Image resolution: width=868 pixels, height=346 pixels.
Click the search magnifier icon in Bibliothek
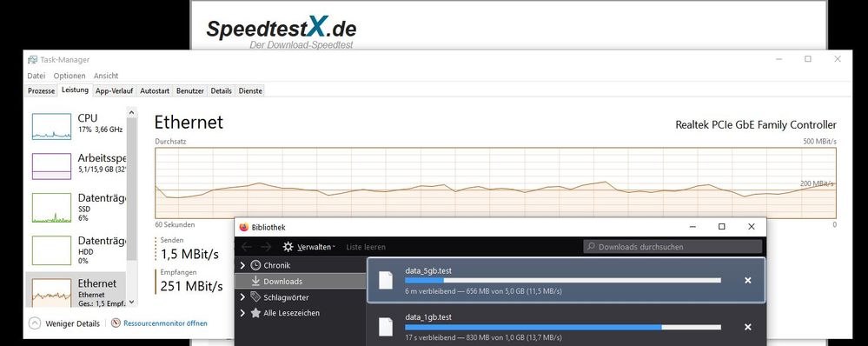(591, 247)
